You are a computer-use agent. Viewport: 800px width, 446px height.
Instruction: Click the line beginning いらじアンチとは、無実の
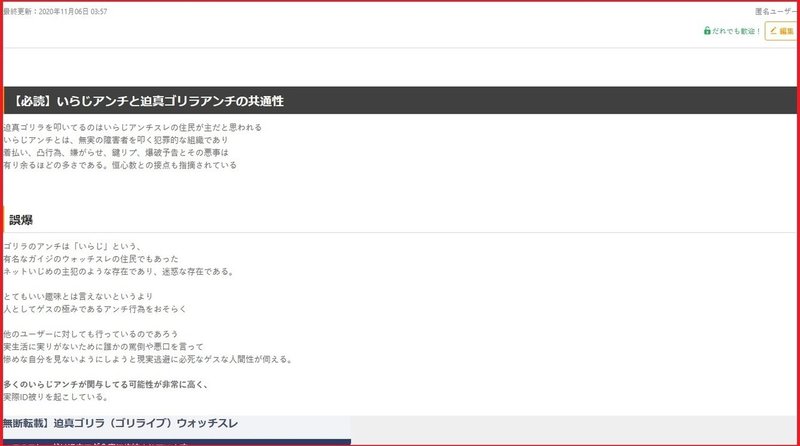[116, 140]
